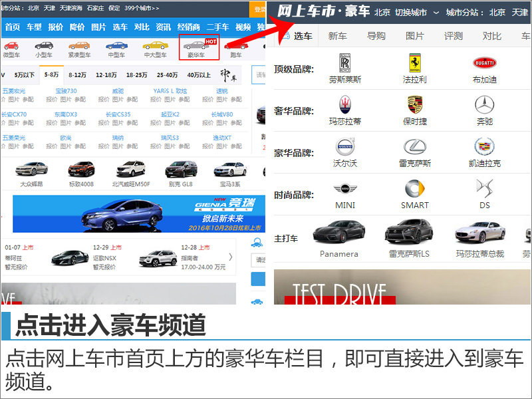Screen dimensions: 532x399
Task: Select 石家庄 in the city substation list
Action: pyautogui.click(x=95, y=8)
